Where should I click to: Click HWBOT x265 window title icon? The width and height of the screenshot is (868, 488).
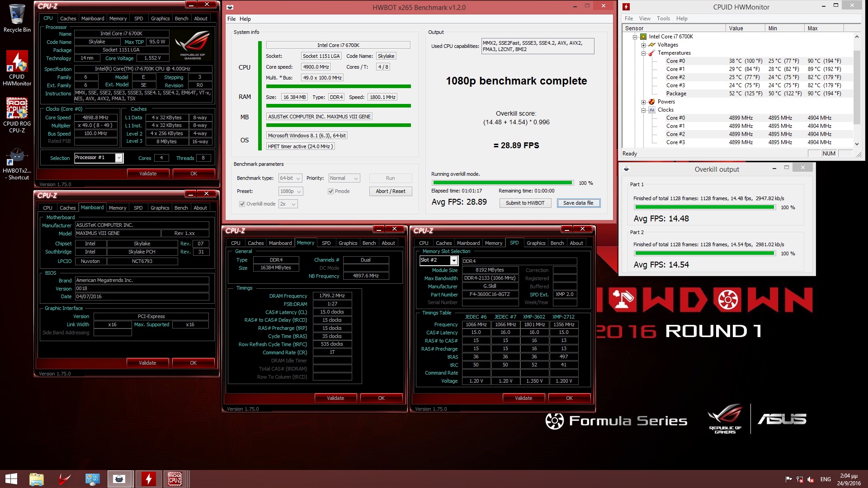point(230,7)
